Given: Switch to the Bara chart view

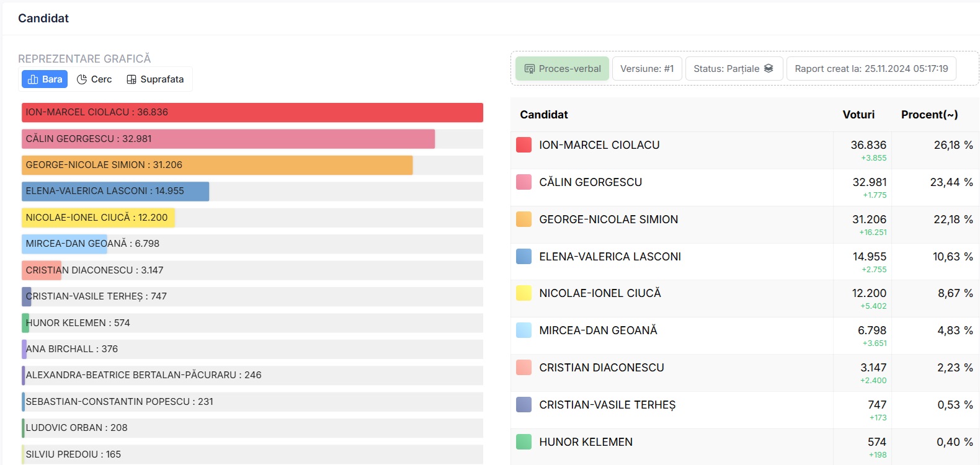Looking at the screenshot, I should [x=45, y=79].
